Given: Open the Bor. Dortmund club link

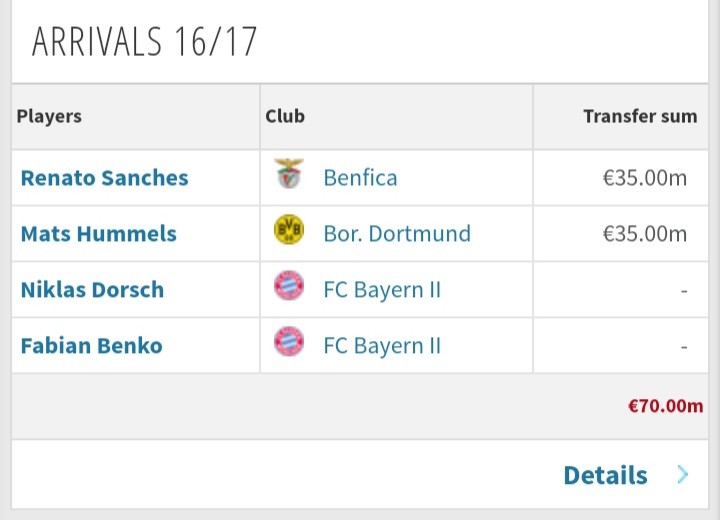Looking at the screenshot, I should [397, 234].
